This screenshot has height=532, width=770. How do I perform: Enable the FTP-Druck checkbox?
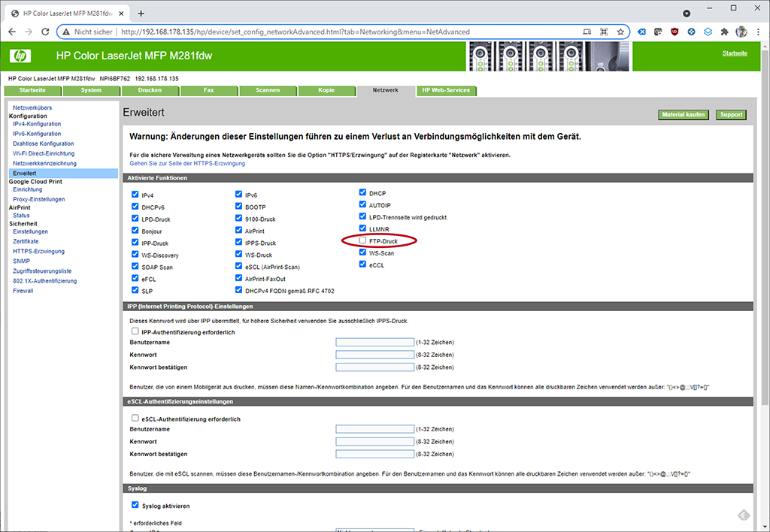tap(364, 240)
